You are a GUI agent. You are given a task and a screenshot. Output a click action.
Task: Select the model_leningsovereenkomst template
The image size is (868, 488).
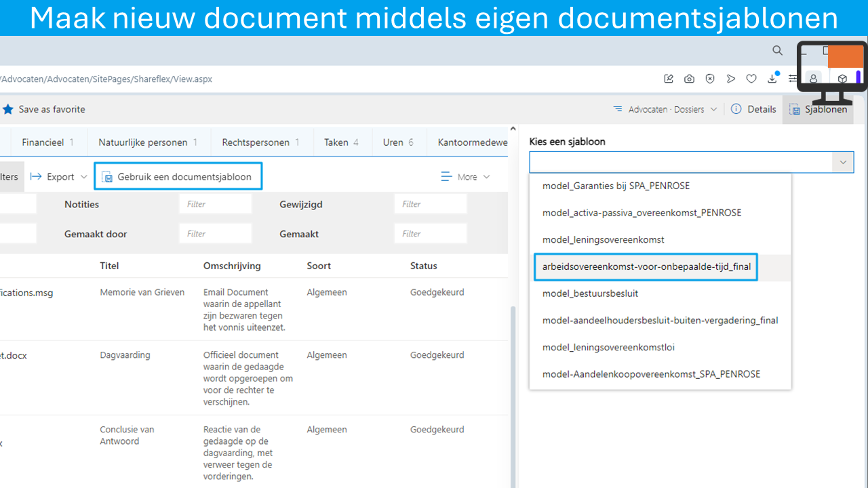(x=660, y=240)
